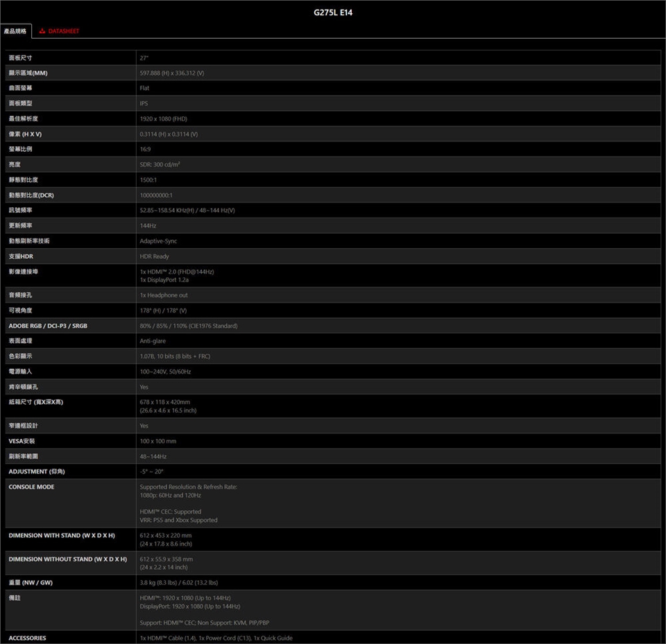The height and width of the screenshot is (644, 666).
Task: Click the 1920 x 1080 (FHD) resolution value
Action: (x=163, y=119)
